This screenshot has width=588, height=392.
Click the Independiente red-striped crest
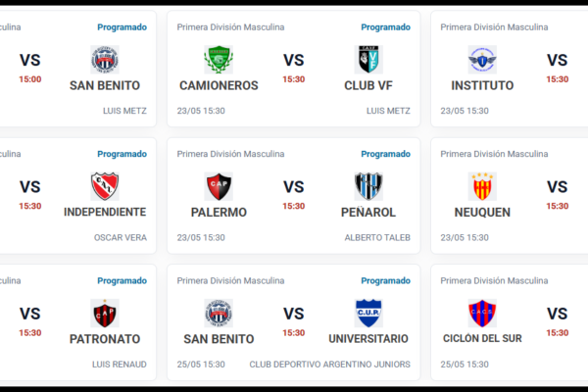click(105, 186)
